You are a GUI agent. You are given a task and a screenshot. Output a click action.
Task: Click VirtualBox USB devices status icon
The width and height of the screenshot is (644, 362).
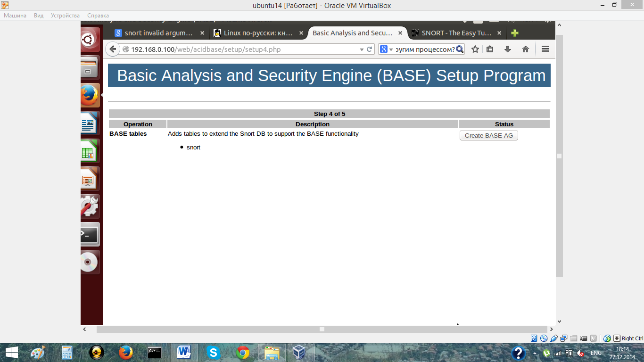pos(554,338)
